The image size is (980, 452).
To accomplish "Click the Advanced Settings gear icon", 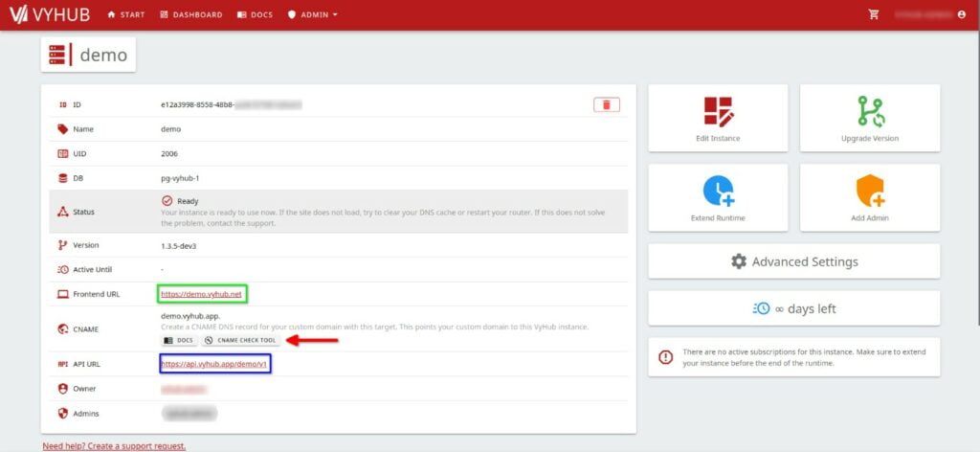I will [739, 261].
